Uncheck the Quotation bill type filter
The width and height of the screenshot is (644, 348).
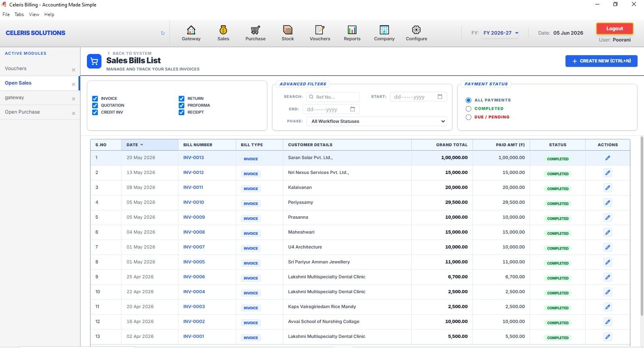pos(95,105)
